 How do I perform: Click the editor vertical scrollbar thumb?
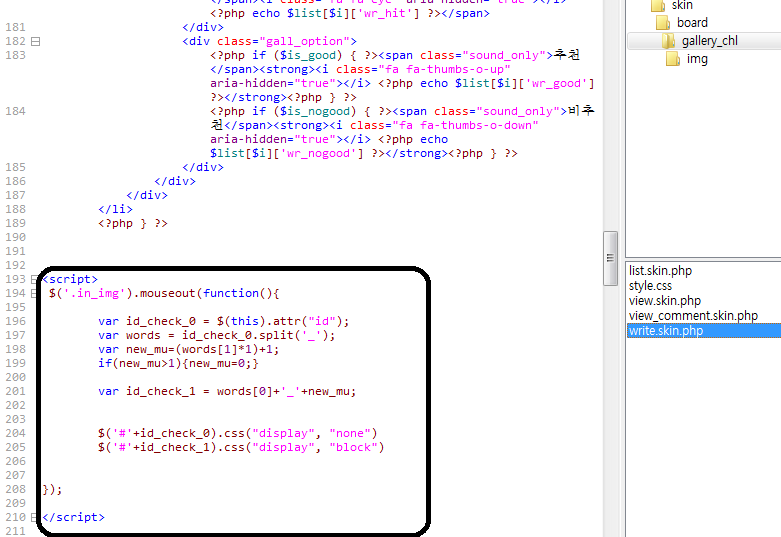pyautogui.click(x=610, y=254)
